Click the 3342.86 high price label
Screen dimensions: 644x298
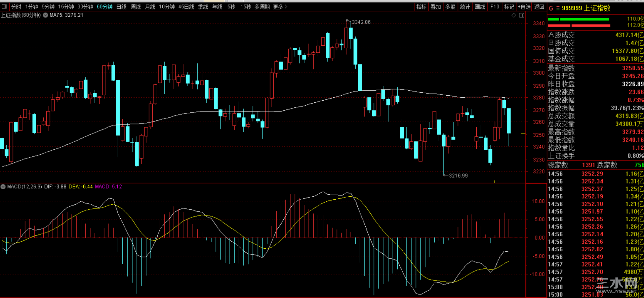361,22
